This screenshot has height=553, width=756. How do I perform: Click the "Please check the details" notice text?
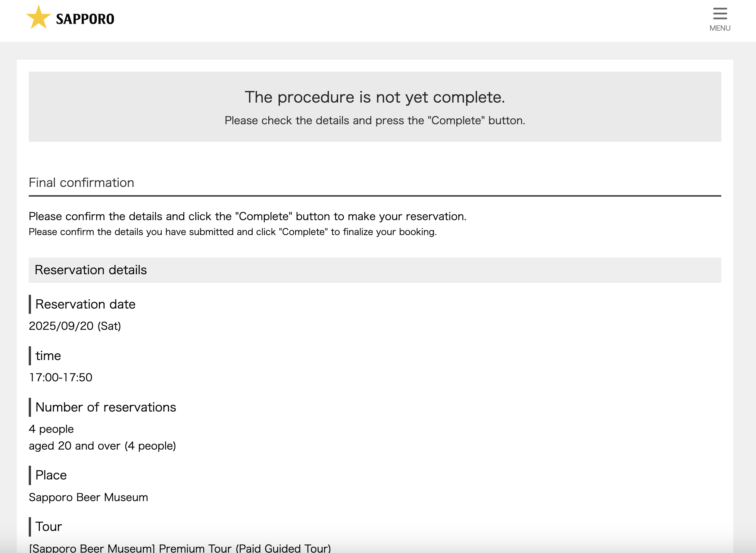coord(375,121)
